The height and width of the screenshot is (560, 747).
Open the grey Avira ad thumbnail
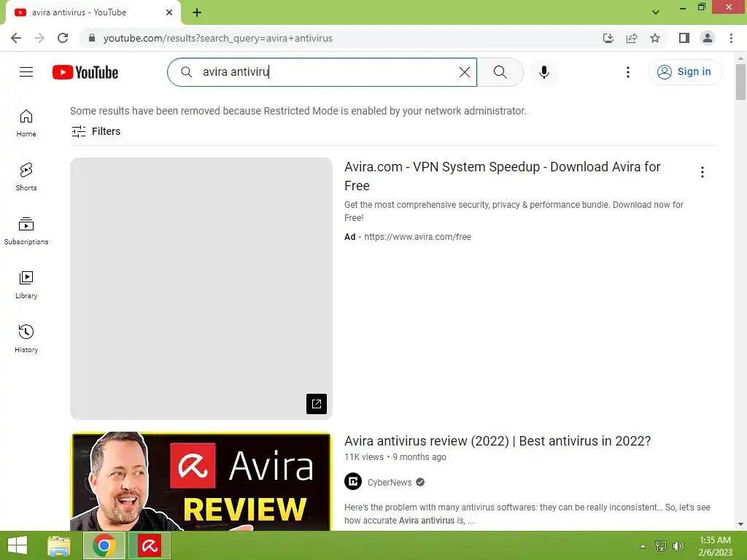[x=201, y=289]
